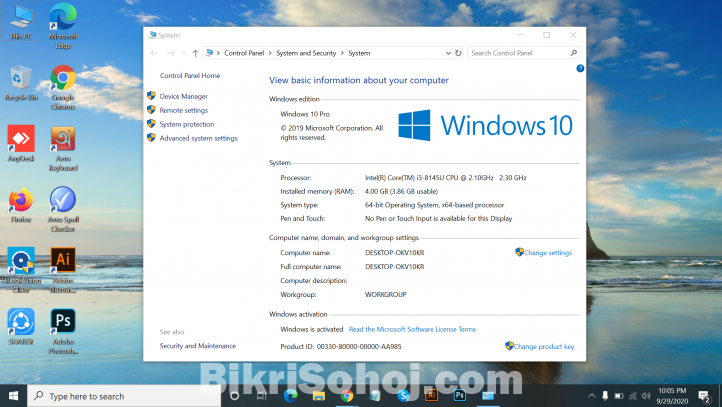
Task: Select System and Security breadcrumb
Action: [x=306, y=53]
